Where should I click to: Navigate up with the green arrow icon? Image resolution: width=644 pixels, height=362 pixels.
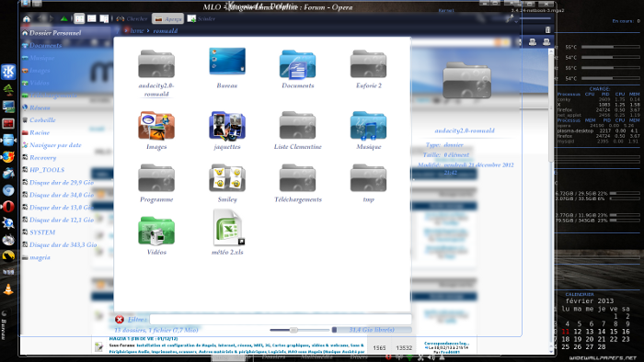(x=64, y=19)
